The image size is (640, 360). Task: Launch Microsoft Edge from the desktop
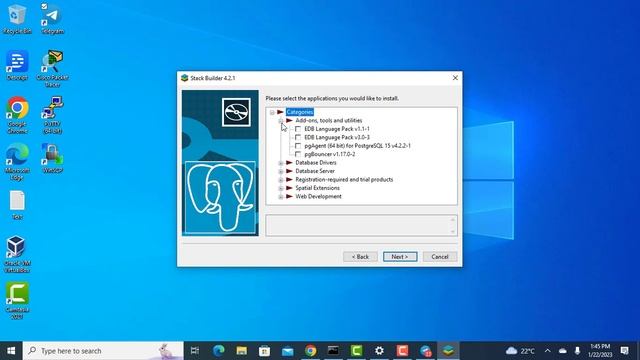pos(17,162)
